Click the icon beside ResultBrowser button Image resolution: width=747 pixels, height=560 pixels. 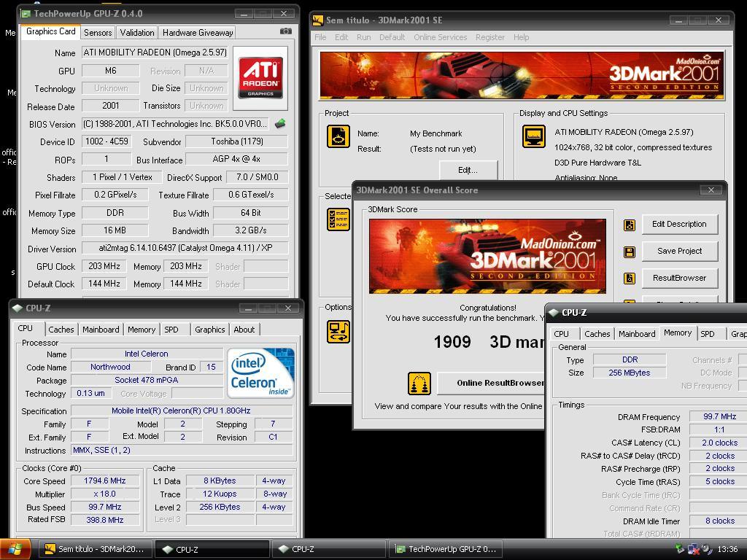[x=630, y=279]
